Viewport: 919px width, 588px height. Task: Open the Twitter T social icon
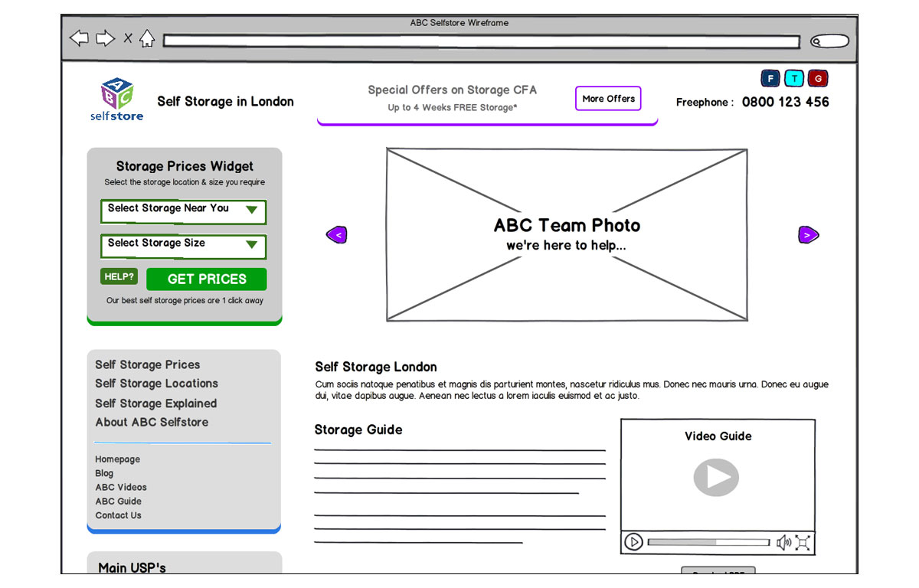795,78
